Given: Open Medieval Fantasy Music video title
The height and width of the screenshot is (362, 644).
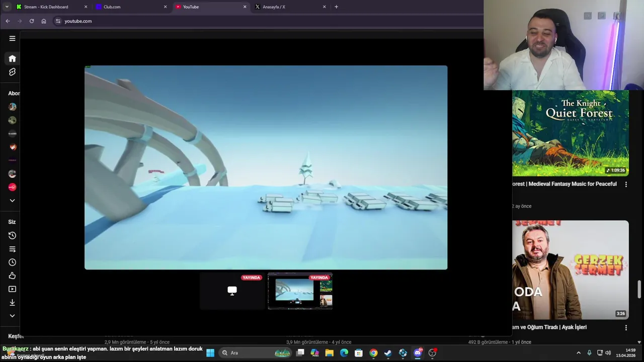Looking at the screenshot, I should 565,184.
